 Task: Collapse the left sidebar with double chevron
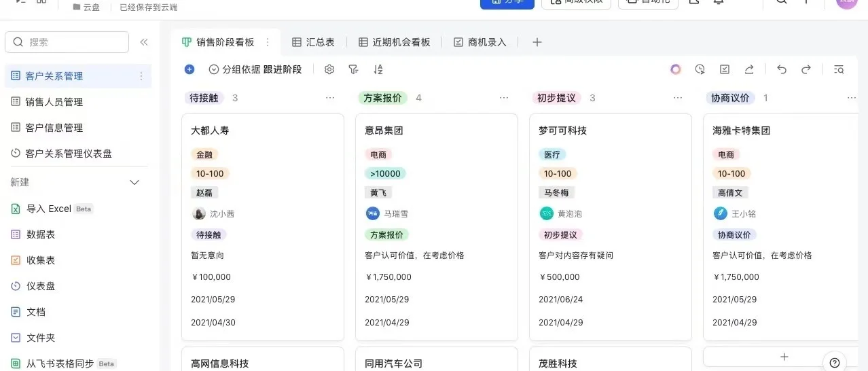point(144,42)
